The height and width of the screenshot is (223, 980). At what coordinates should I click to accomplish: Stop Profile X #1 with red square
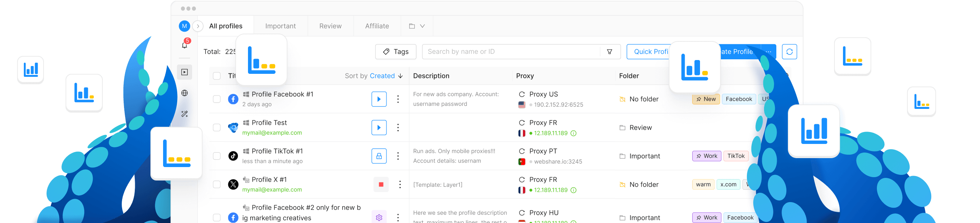tap(381, 185)
